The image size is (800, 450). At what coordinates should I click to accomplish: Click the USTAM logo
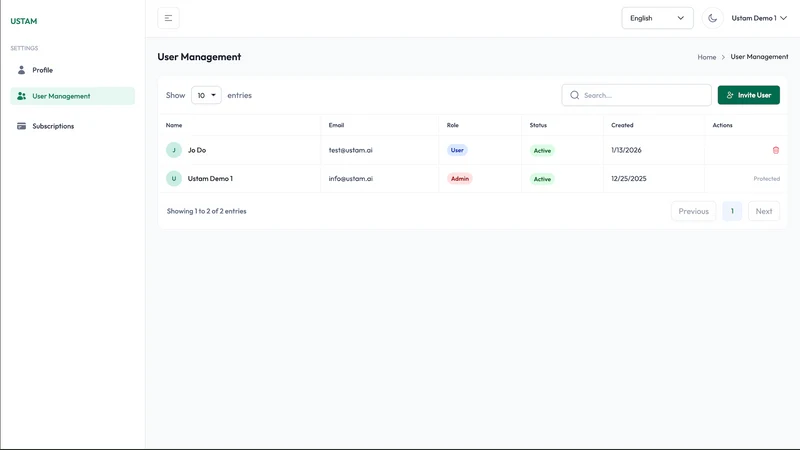pos(23,21)
